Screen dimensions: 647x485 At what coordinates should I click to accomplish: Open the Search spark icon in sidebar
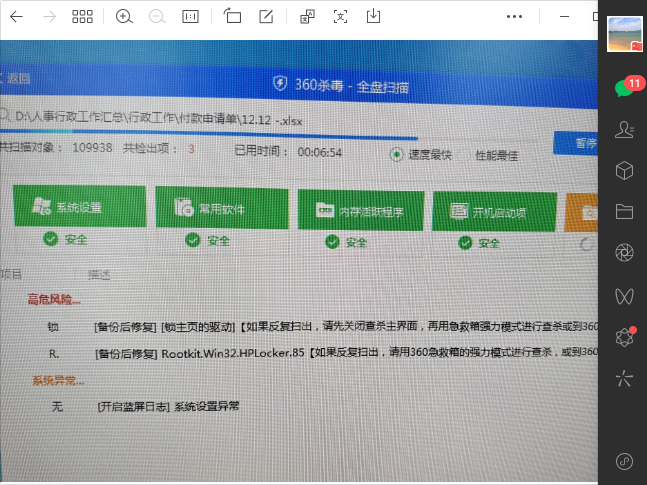click(624, 378)
